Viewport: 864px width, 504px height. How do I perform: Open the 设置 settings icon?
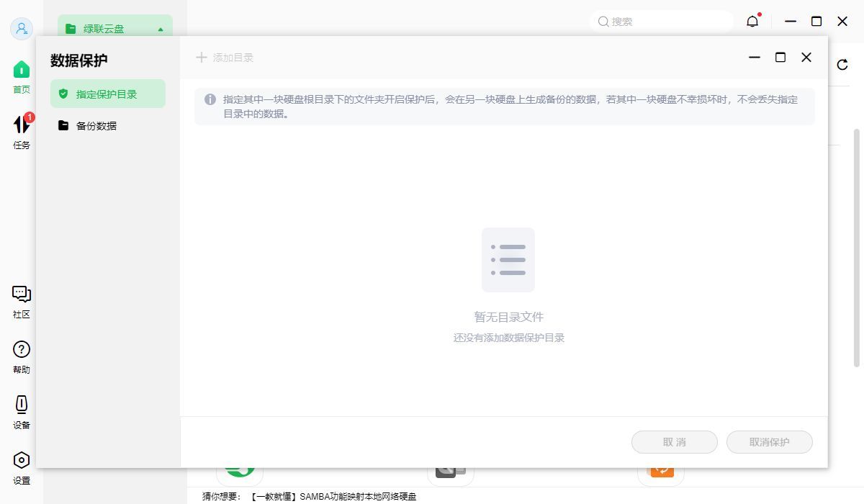tap(21, 459)
